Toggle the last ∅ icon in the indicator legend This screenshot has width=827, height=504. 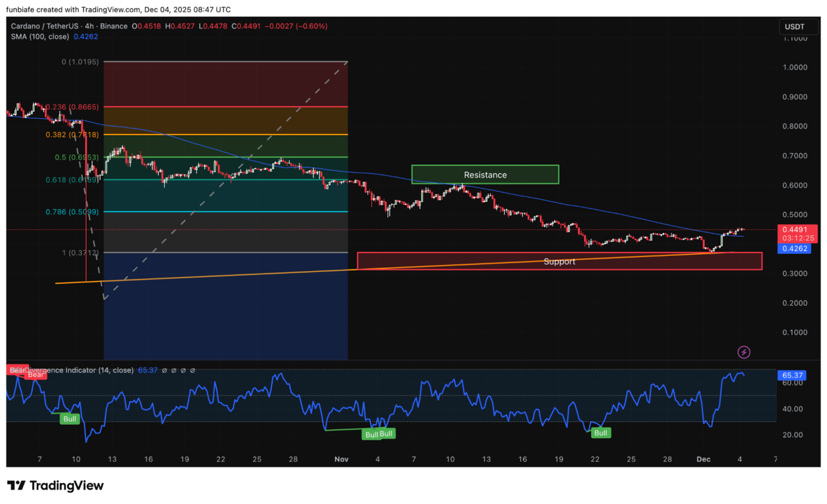(x=192, y=369)
